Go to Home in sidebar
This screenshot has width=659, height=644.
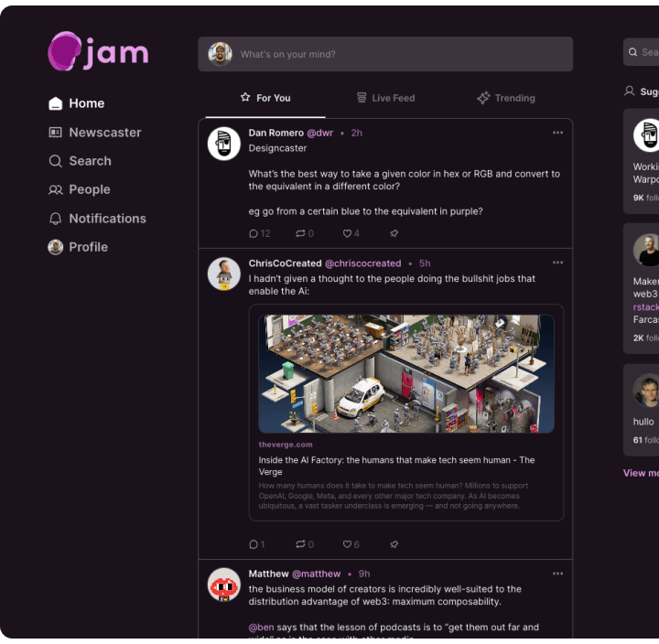[x=77, y=103]
